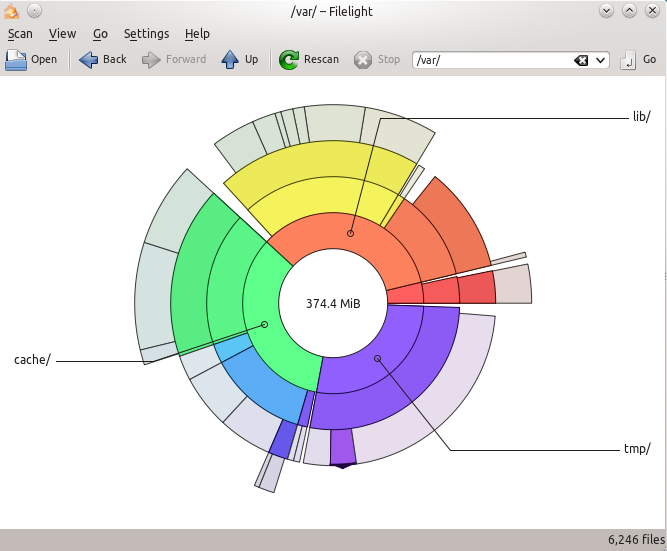Click the Open folder icon
The height and width of the screenshot is (551, 667).
(16, 60)
